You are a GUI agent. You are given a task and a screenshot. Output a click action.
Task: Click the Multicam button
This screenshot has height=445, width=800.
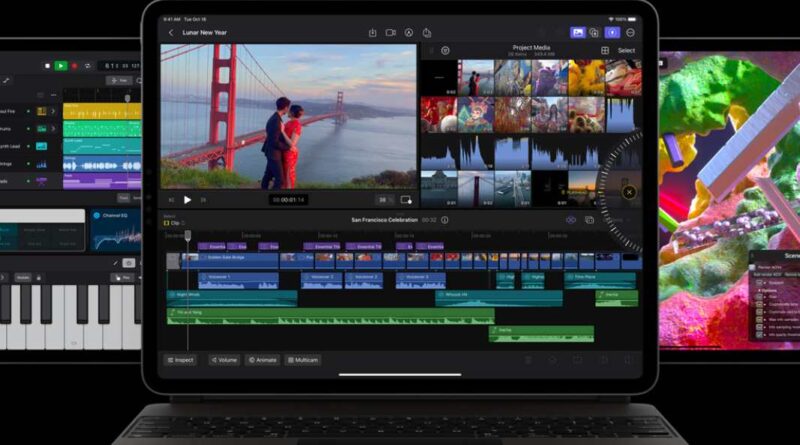(x=303, y=360)
